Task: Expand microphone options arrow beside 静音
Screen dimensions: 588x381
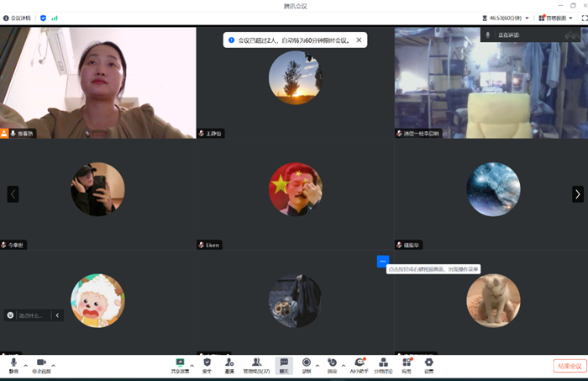Action: 25,366
